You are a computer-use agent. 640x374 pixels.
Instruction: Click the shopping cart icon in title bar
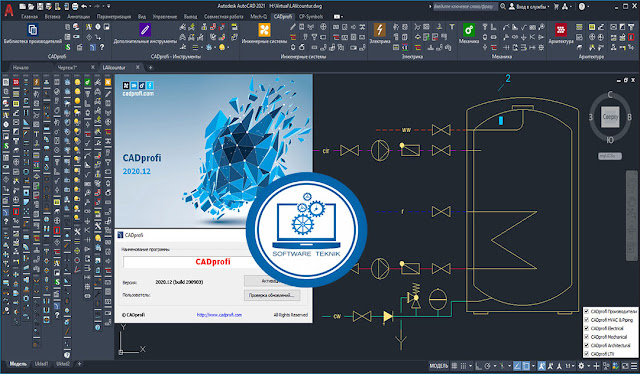[556, 6]
